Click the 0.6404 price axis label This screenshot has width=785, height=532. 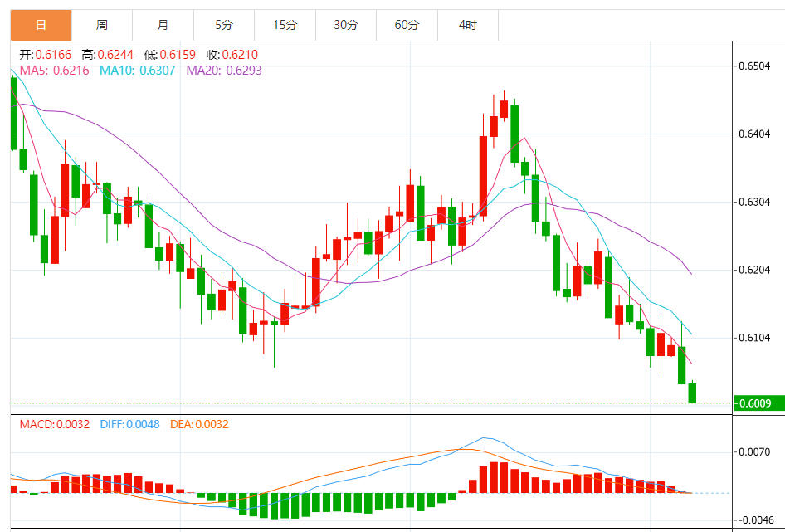(754, 134)
